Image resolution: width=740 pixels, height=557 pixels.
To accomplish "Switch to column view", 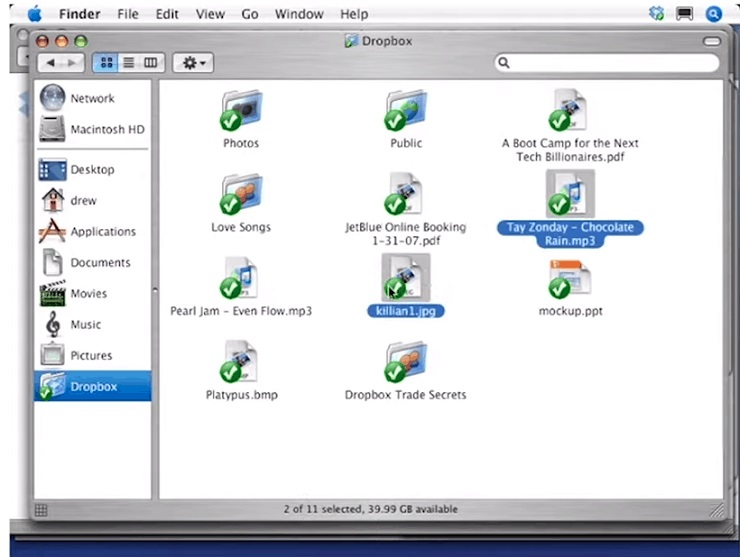I will click(151, 63).
